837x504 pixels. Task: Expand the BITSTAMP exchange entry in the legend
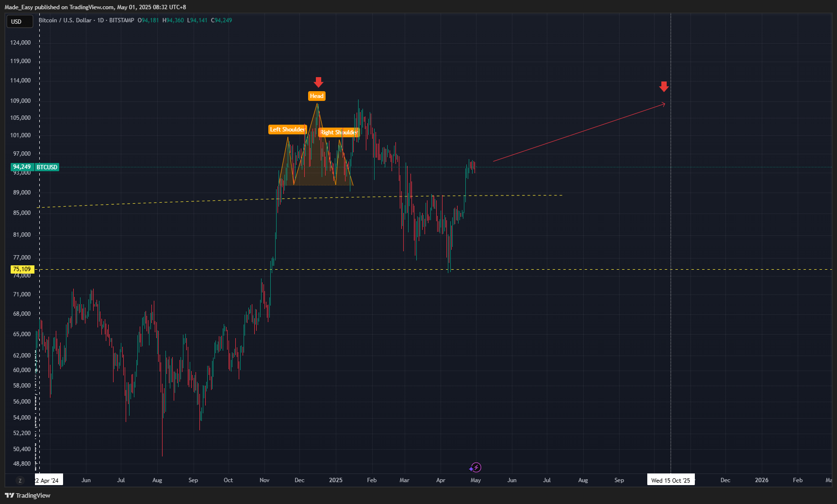point(123,21)
